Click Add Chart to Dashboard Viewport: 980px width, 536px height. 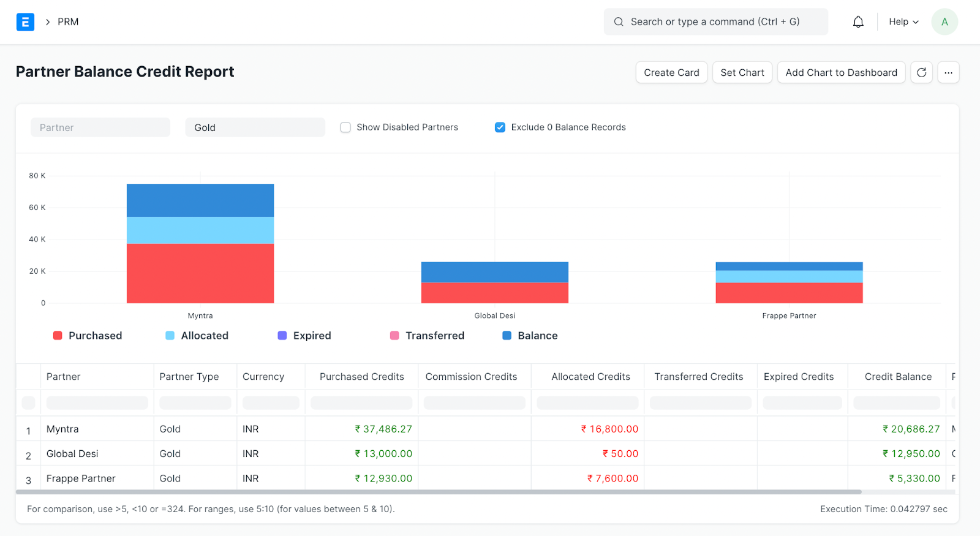coord(841,72)
